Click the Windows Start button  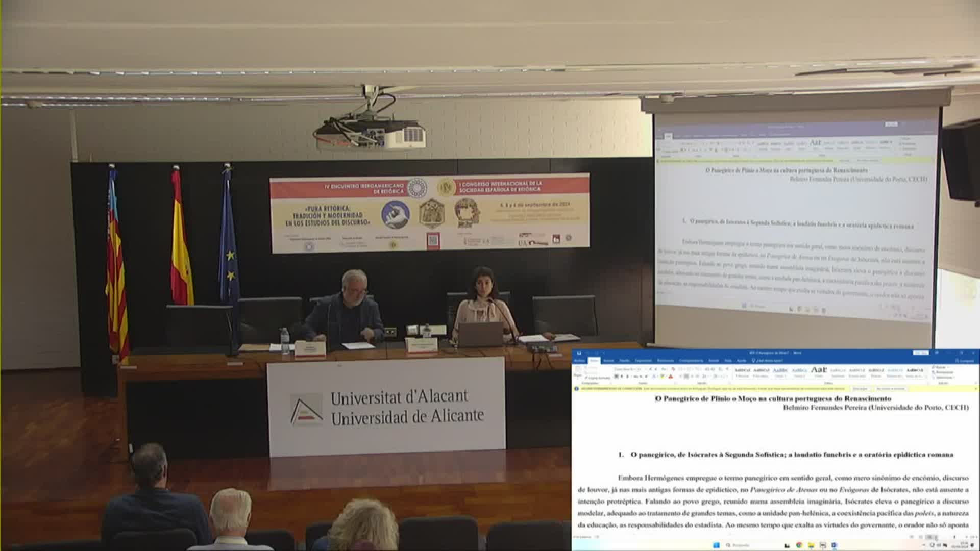(717, 545)
